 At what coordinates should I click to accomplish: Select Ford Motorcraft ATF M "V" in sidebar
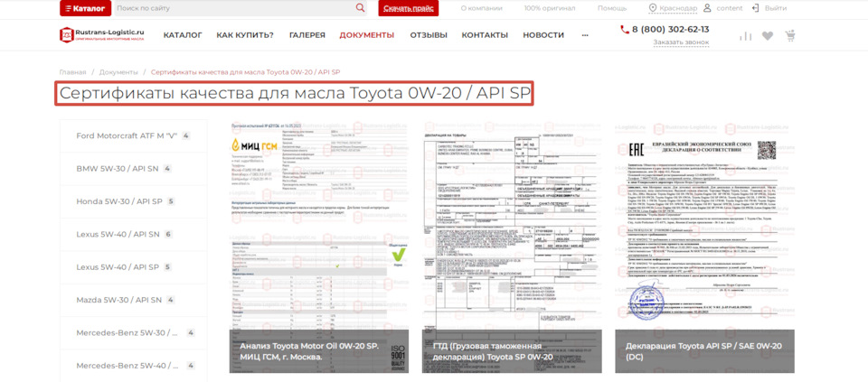point(133,136)
